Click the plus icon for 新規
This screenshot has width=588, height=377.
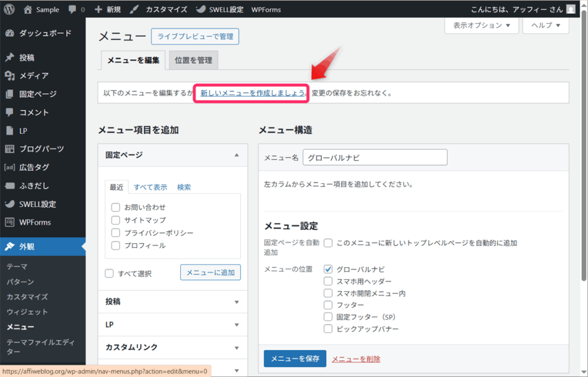(98, 9)
